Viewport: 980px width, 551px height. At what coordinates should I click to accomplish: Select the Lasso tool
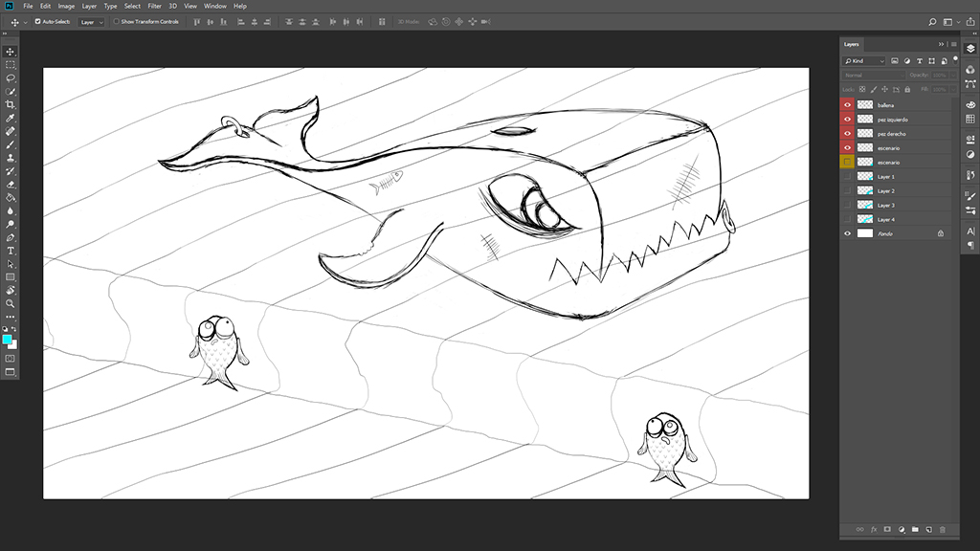click(11, 78)
